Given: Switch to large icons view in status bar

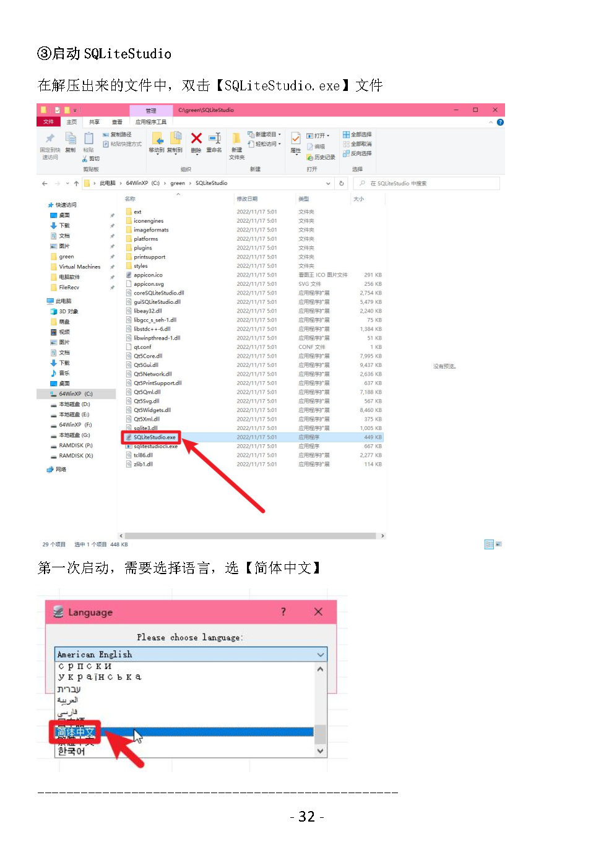Looking at the screenshot, I should (x=498, y=544).
